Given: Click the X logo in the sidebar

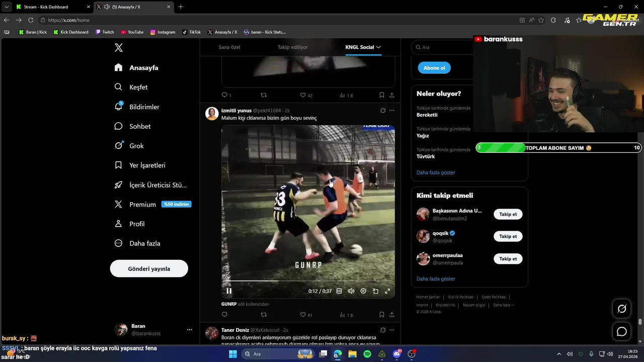Looking at the screenshot, I should point(119,48).
